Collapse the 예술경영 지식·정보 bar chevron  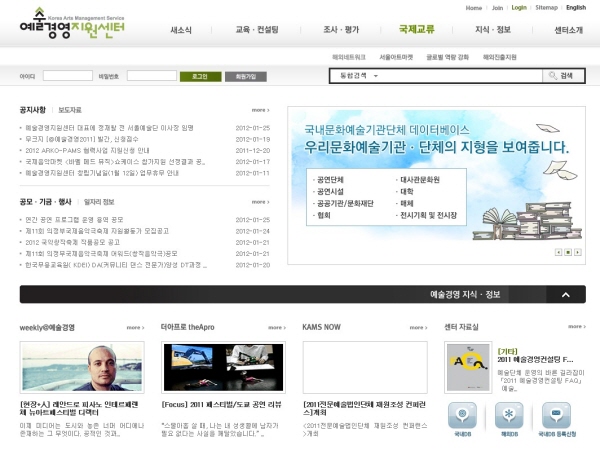pos(566,294)
